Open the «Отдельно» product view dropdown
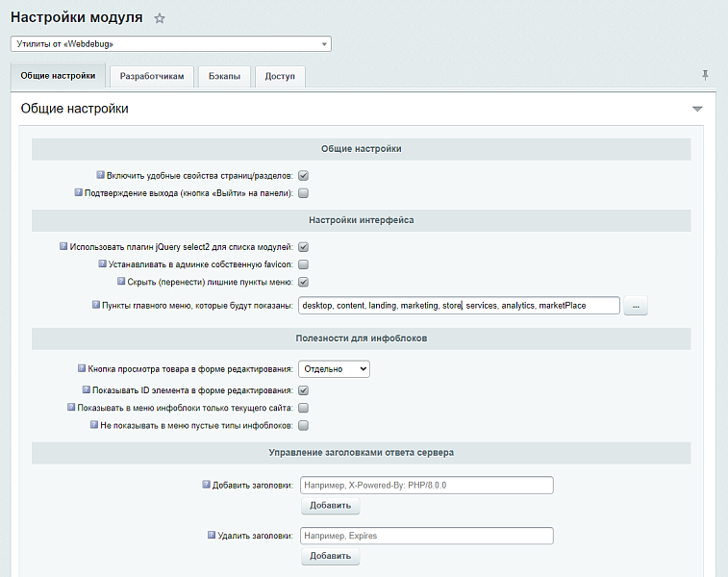 tap(334, 368)
